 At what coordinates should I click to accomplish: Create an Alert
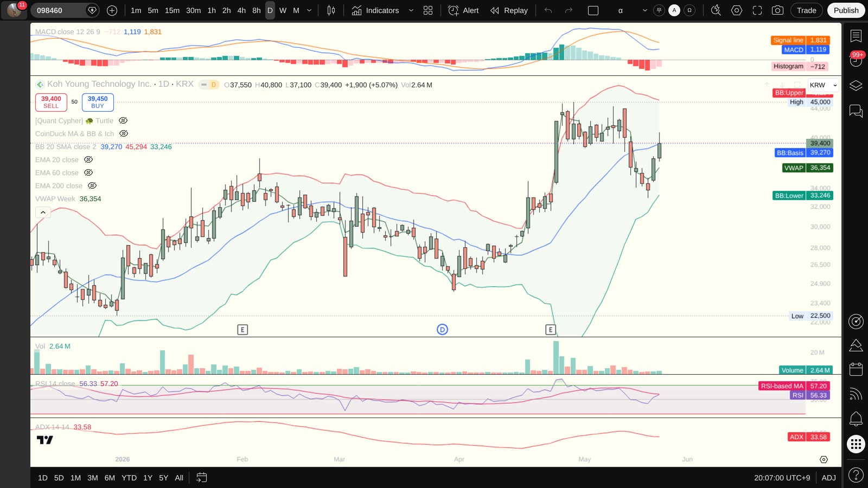464,10
